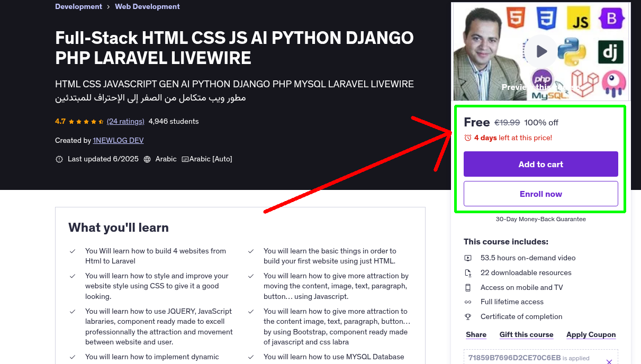Screen dimensions: 641x364
Task: Open creator 1NEWLOG DEV profile
Action: click(118, 140)
